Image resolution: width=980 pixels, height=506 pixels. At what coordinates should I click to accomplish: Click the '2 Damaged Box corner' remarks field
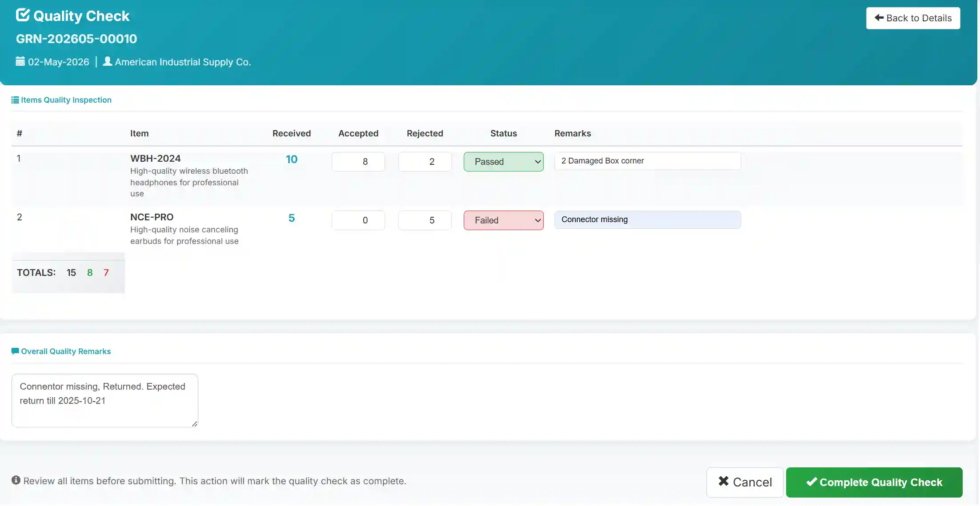click(647, 161)
